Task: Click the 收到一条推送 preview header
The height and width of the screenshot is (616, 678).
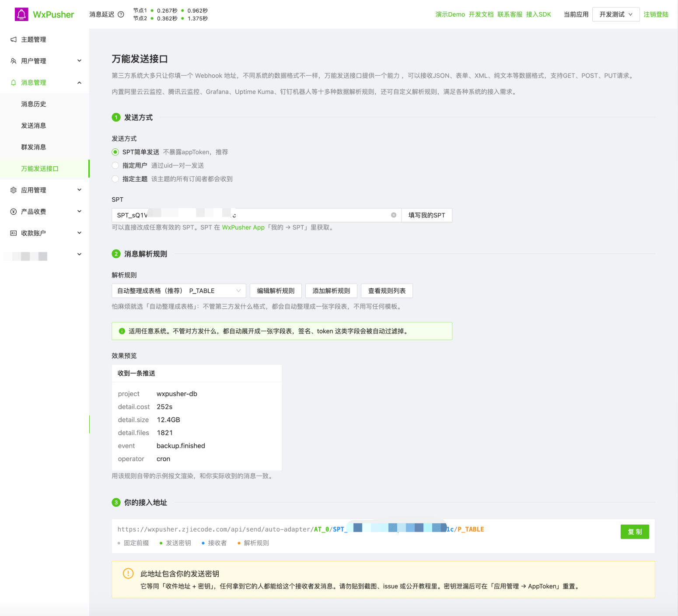Action: click(136, 373)
